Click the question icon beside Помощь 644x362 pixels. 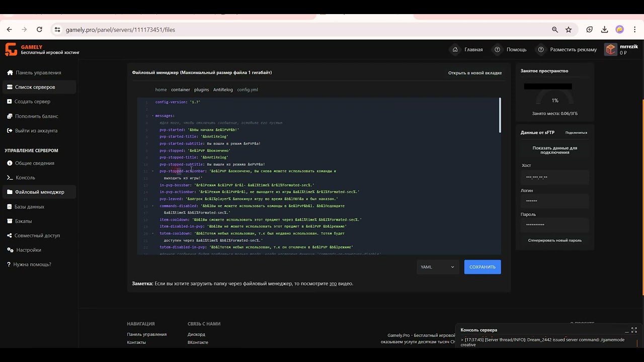498,49
